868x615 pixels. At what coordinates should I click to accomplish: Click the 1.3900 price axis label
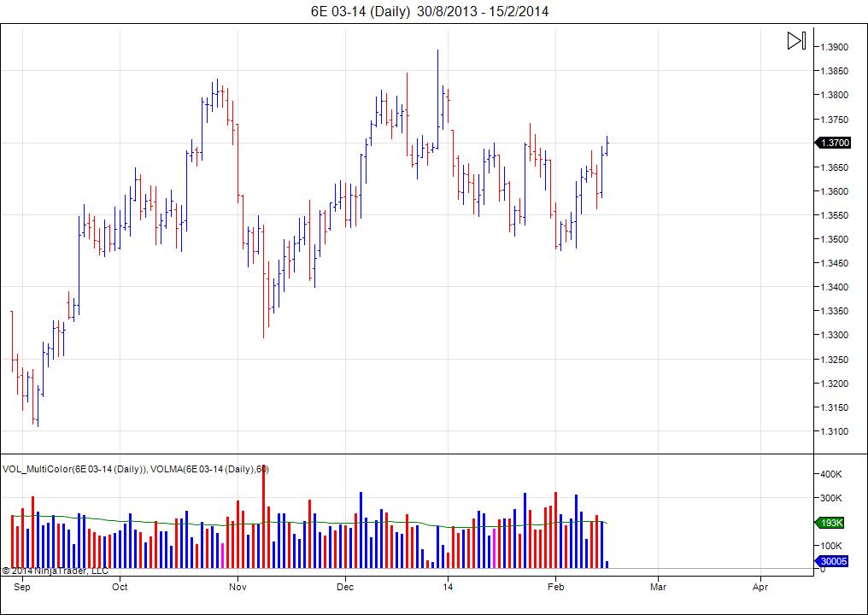tap(834, 47)
